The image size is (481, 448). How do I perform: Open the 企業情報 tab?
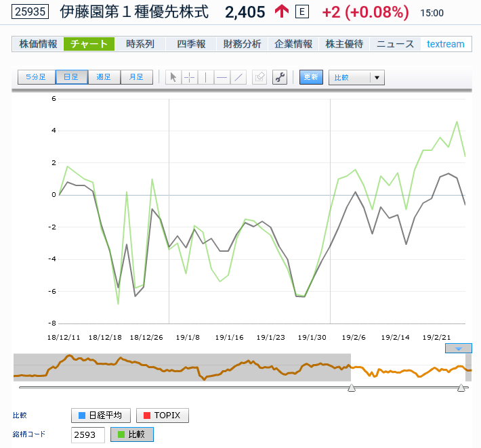pos(293,44)
